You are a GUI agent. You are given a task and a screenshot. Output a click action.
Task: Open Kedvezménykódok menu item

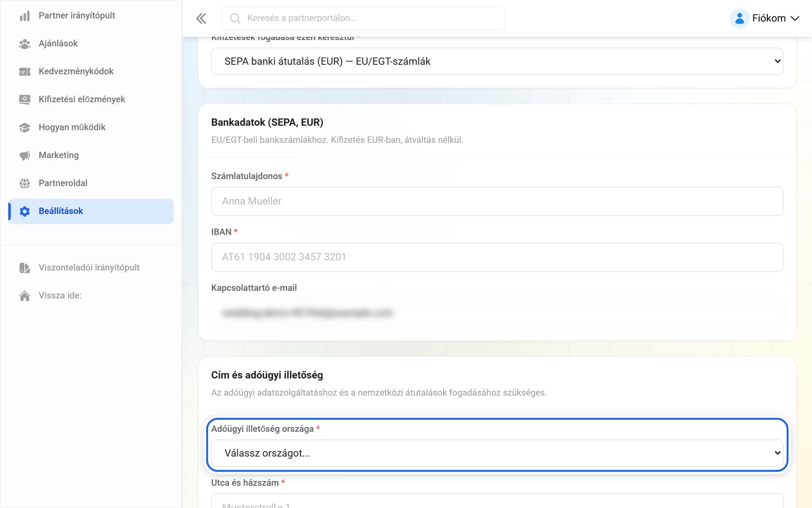pos(91,72)
